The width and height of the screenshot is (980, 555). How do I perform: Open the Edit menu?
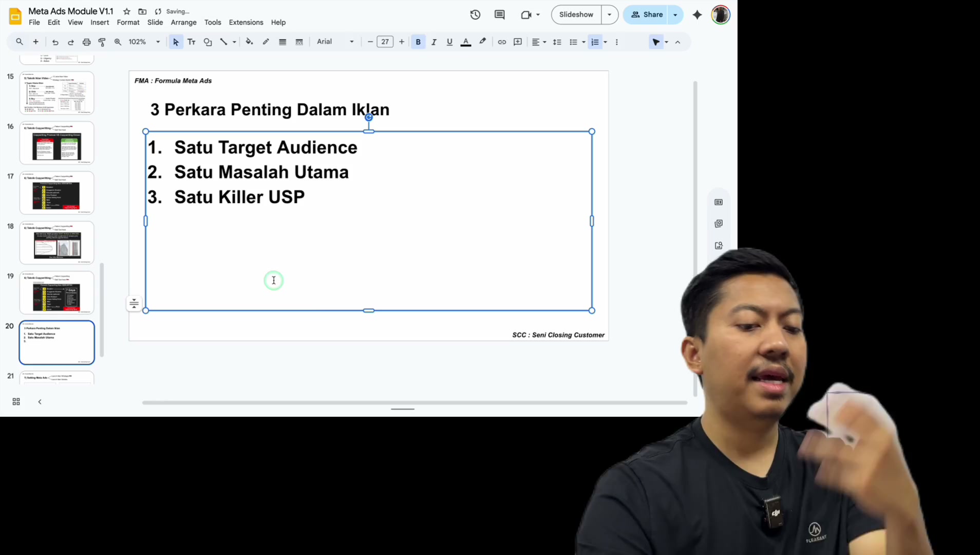[x=54, y=23]
